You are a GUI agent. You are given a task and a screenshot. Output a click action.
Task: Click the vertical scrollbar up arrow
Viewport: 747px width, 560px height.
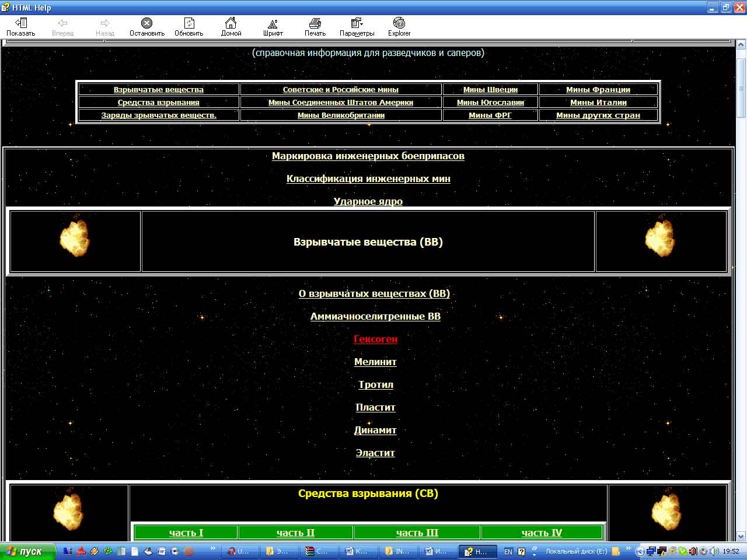click(741, 44)
